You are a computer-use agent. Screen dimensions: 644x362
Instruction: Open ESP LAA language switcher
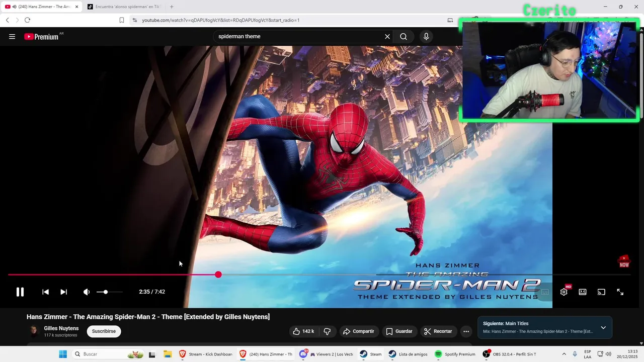(588, 354)
